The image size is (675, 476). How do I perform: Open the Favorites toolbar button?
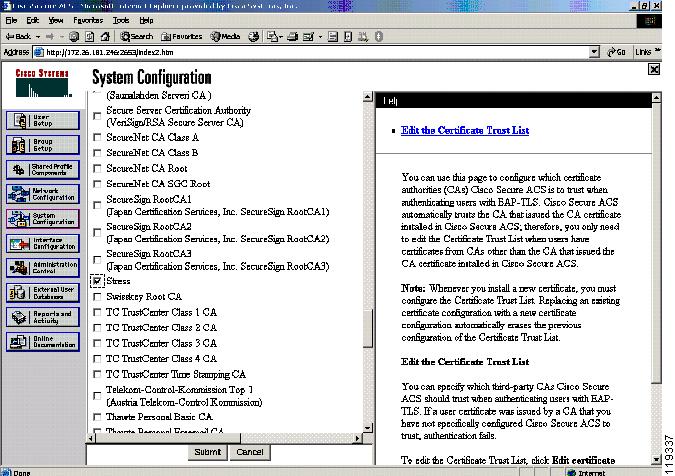181,37
